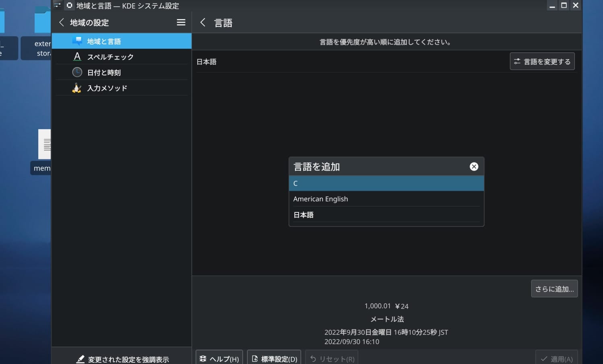Screen dimensions: 603x364
Task: Restore defaults with 標準設定(D)
Action: [274, 358]
